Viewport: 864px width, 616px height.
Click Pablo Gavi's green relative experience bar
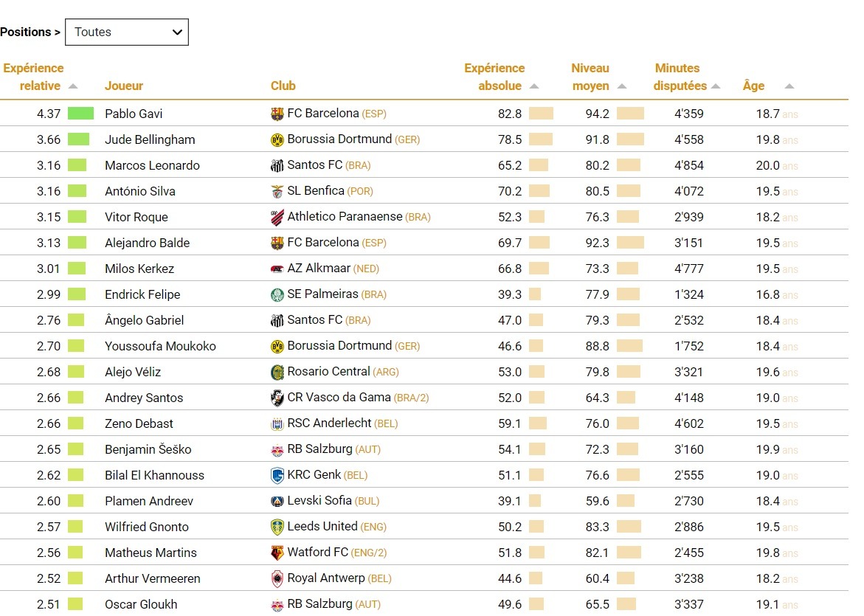[80, 114]
